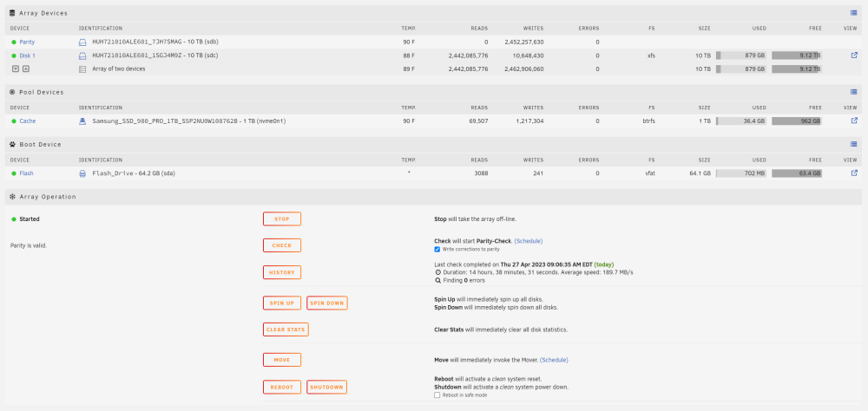Invoke the Mover with Move button
Viewport: 868px width, 411px height.
tap(282, 360)
